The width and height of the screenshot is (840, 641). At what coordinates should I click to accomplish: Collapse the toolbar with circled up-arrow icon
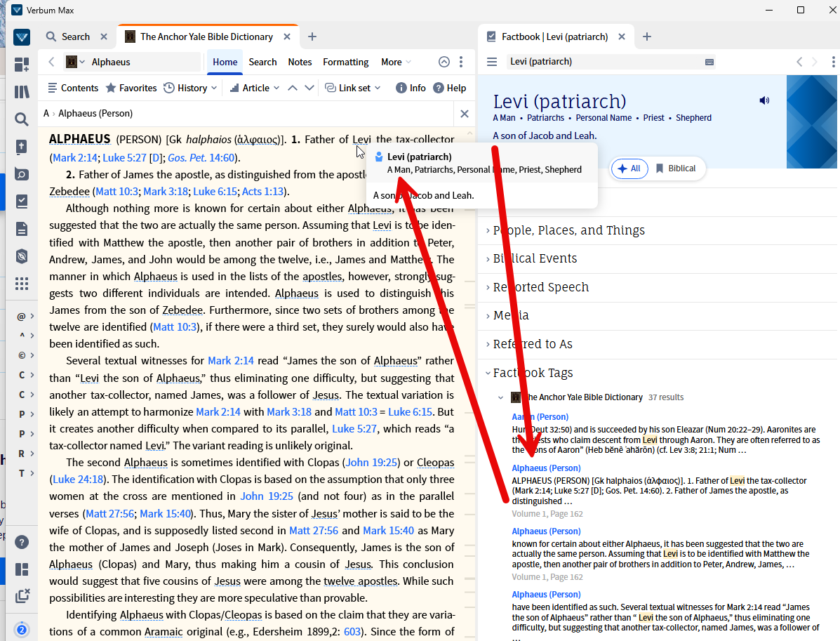pos(444,62)
